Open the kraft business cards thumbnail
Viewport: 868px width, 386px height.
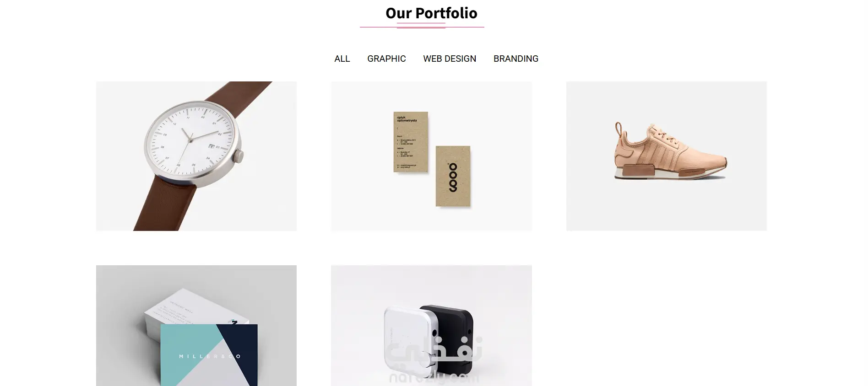[x=431, y=156]
